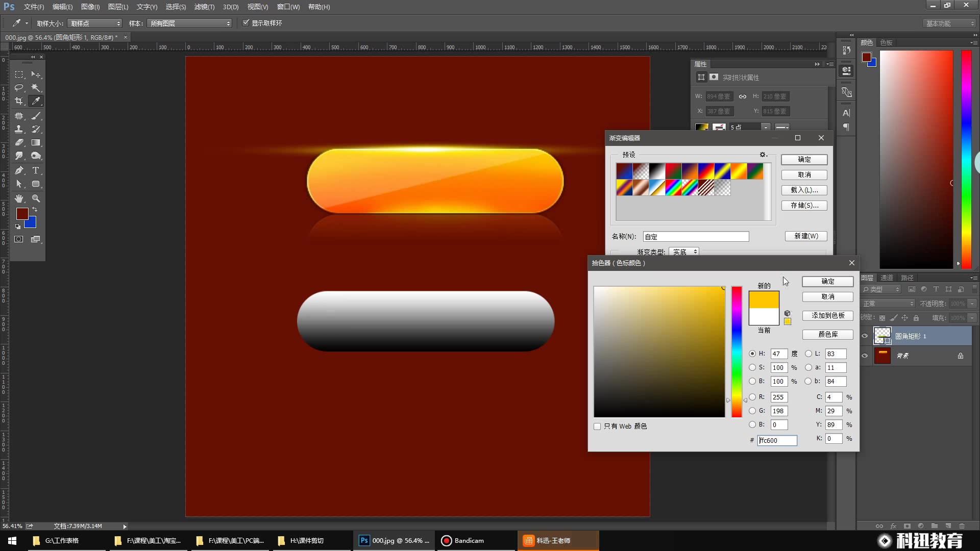The height and width of the screenshot is (551, 980).
Task: Select the Eyedropper tool in toolbox
Action: tap(36, 101)
